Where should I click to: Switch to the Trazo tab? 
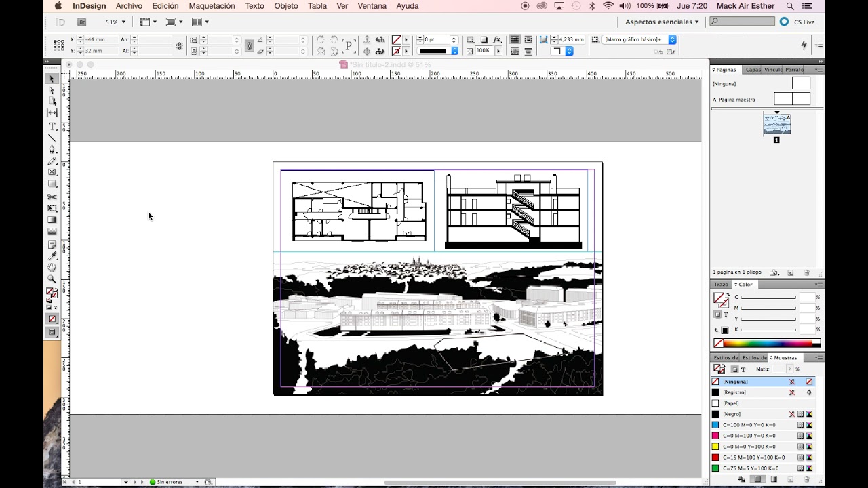coord(721,285)
